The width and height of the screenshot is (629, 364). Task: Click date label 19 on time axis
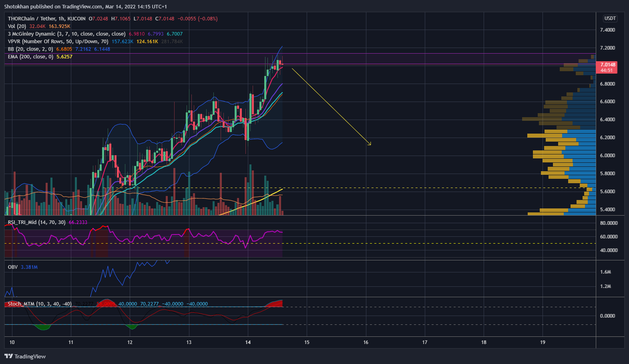[543, 342]
